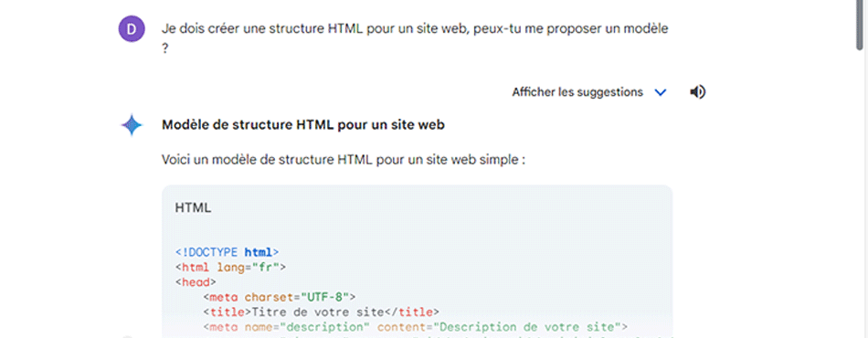
Task: Click the html lang code line
Action: click(230, 268)
